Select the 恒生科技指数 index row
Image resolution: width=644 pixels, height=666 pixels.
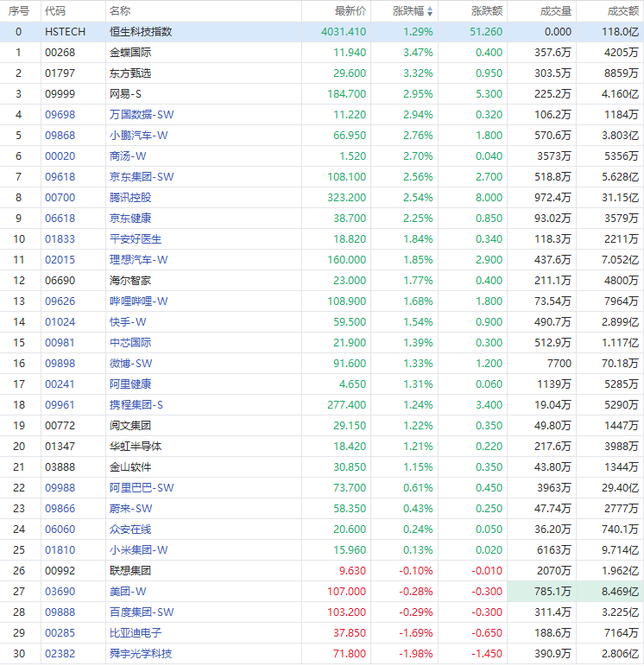tap(322, 32)
